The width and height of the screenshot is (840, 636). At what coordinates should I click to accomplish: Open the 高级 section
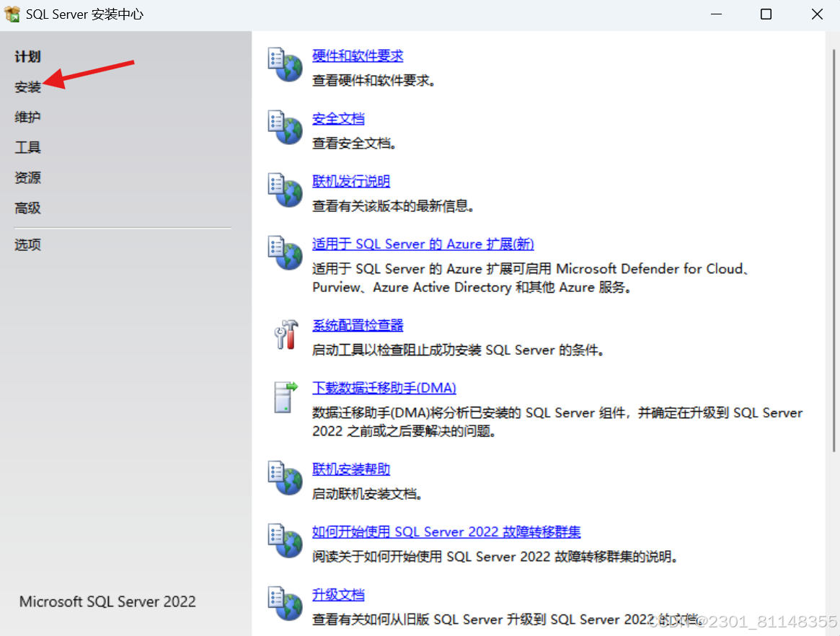[27, 208]
